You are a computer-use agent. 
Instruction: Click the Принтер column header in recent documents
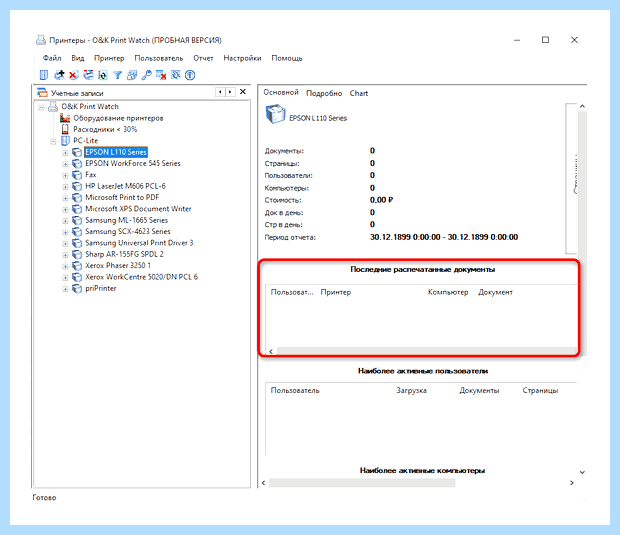tap(336, 292)
